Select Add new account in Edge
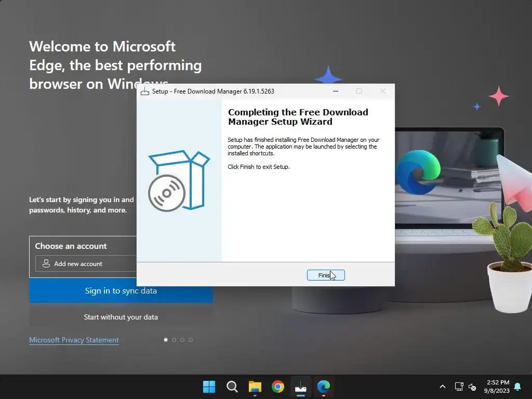532x399 pixels. [86, 263]
